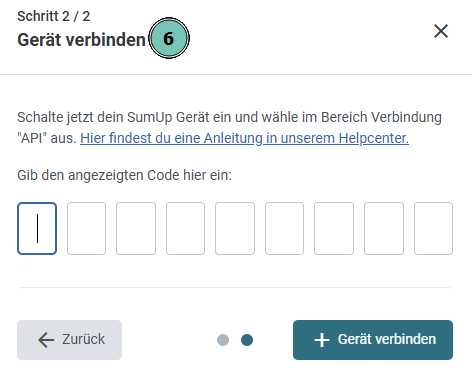
Task: Select the second code digit box
Action: point(86,228)
